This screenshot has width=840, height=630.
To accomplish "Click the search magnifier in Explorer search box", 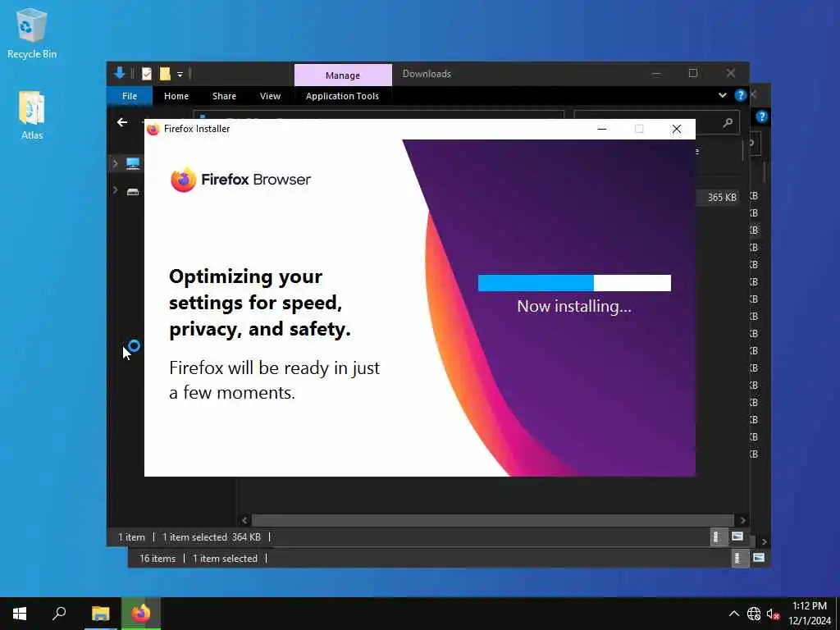I will (728, 123).
